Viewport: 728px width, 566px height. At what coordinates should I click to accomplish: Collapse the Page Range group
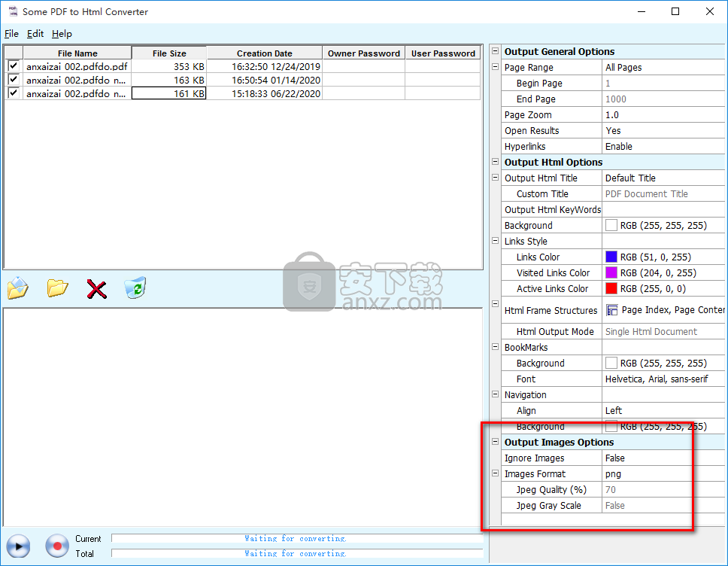[496, 67]
